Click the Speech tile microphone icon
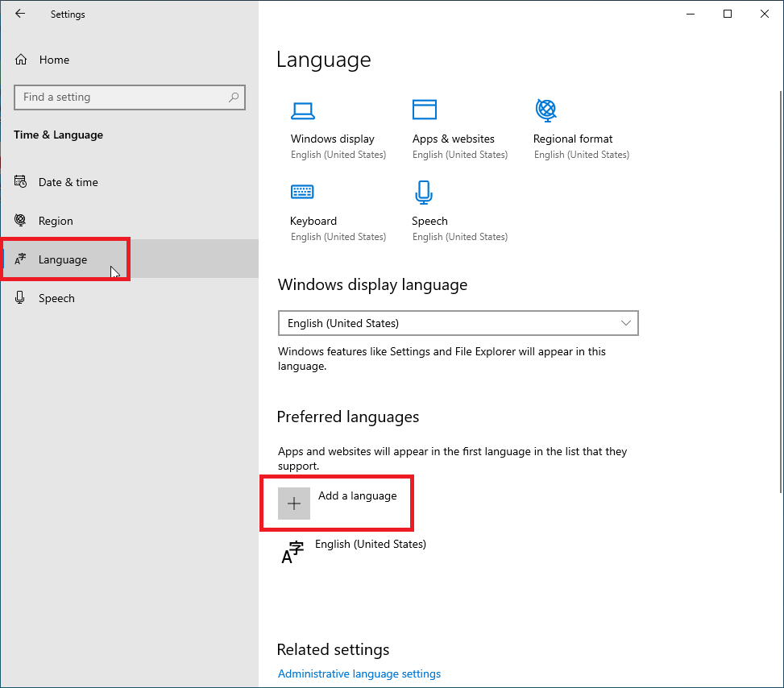Viewport: 784px width, 688px height. coord(424,193)
